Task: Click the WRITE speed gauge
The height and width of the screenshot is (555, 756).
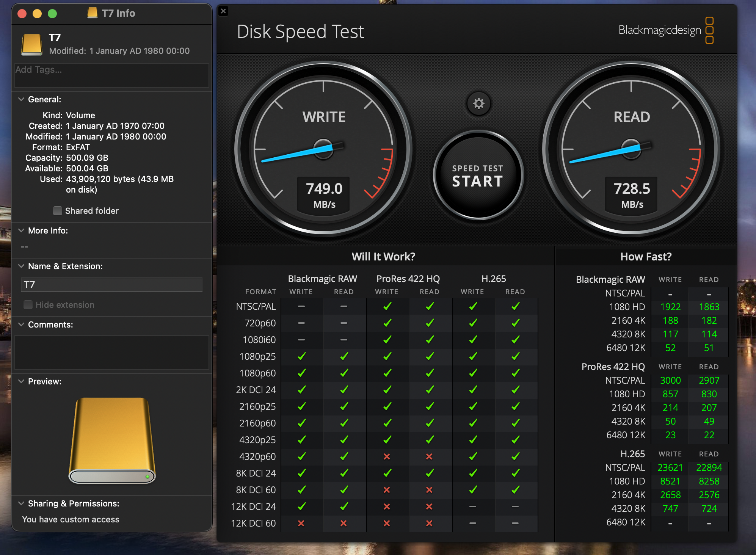Action: point(324,149)
